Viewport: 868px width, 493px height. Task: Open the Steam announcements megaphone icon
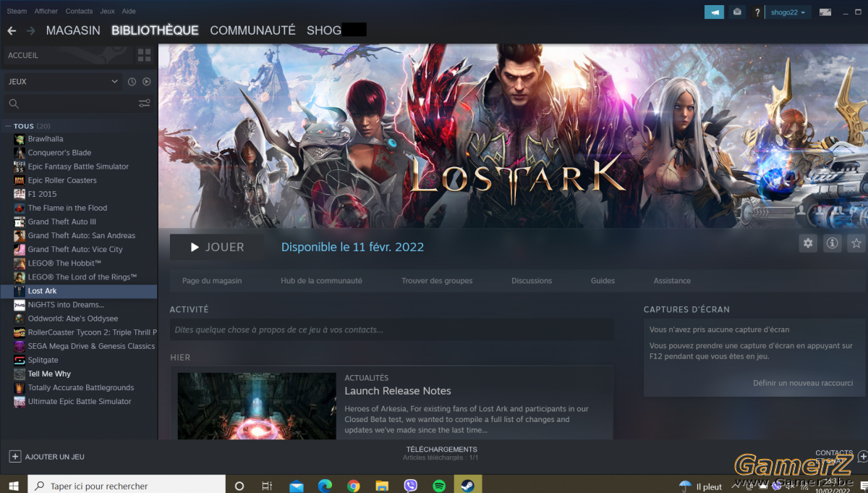click(x=714, y=12)
